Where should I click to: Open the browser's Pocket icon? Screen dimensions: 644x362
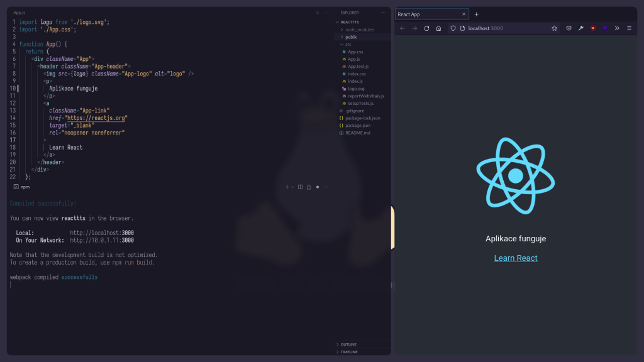pyautogui.click(x=569, y=28)
